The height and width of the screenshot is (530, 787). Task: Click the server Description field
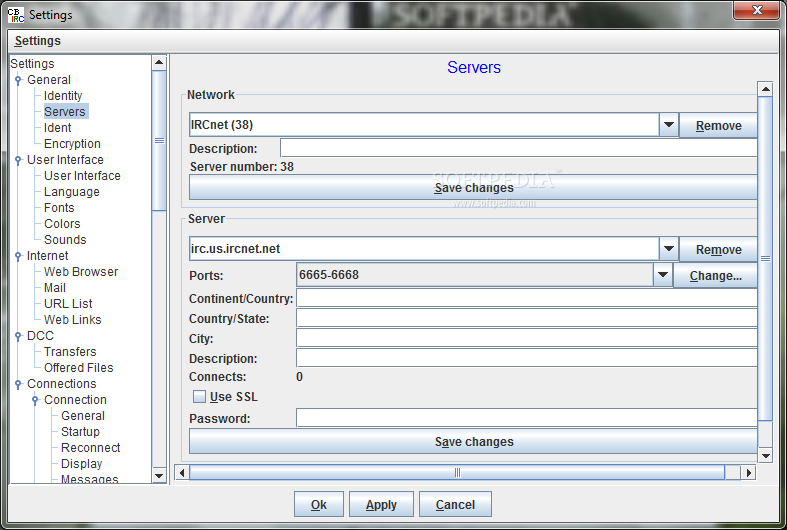527,358
